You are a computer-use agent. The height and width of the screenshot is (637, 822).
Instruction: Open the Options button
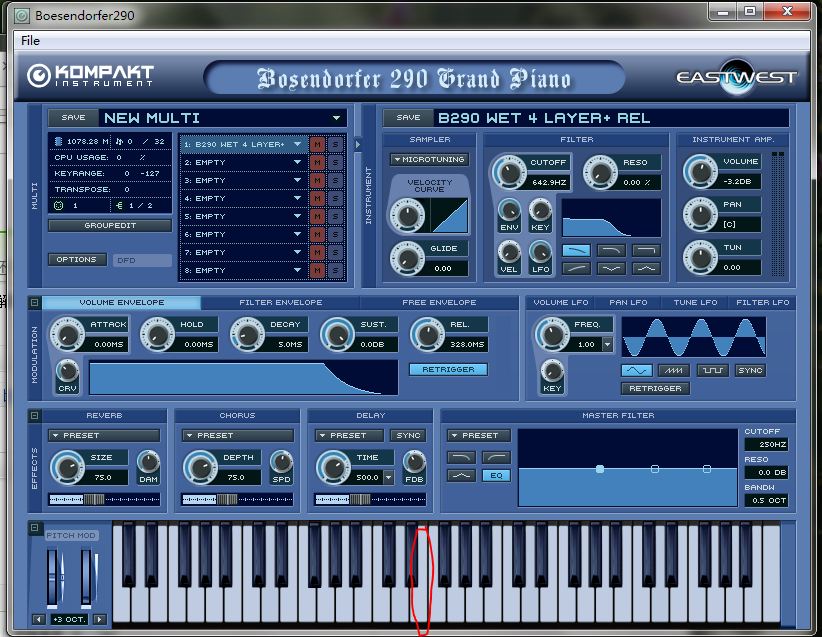77,260
